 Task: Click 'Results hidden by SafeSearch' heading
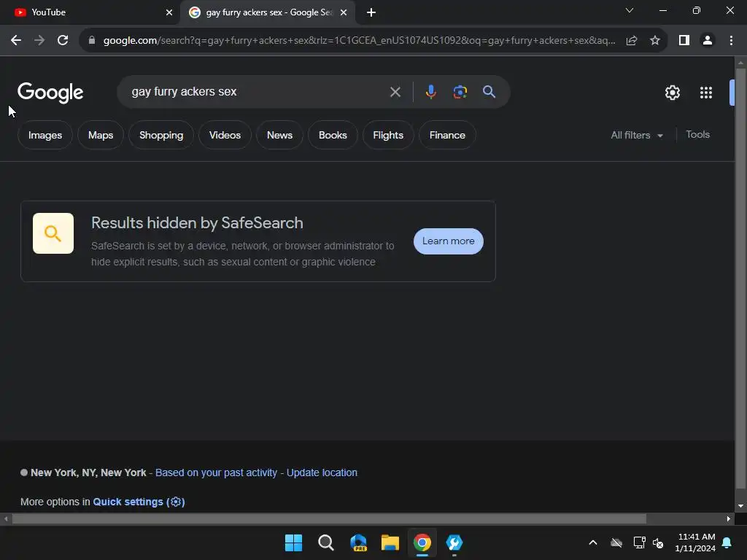click(x=197, y=223)
